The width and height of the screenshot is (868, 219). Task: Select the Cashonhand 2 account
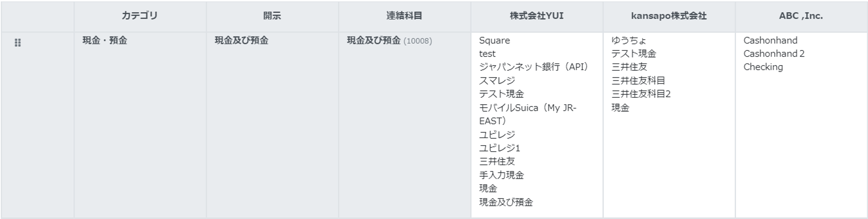pos(774,53)
